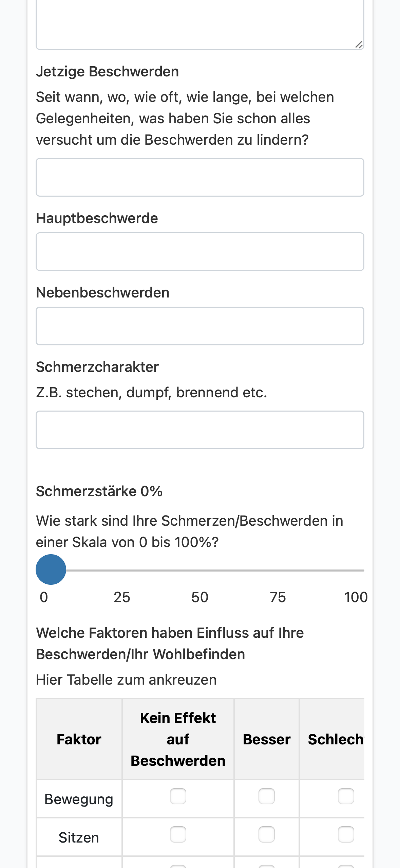Image resolution: width=400 pixels, height=868 pixels.
Task: Click the Kein Effekt auf Beschwerden header
Action: click(x=178, y=739)
